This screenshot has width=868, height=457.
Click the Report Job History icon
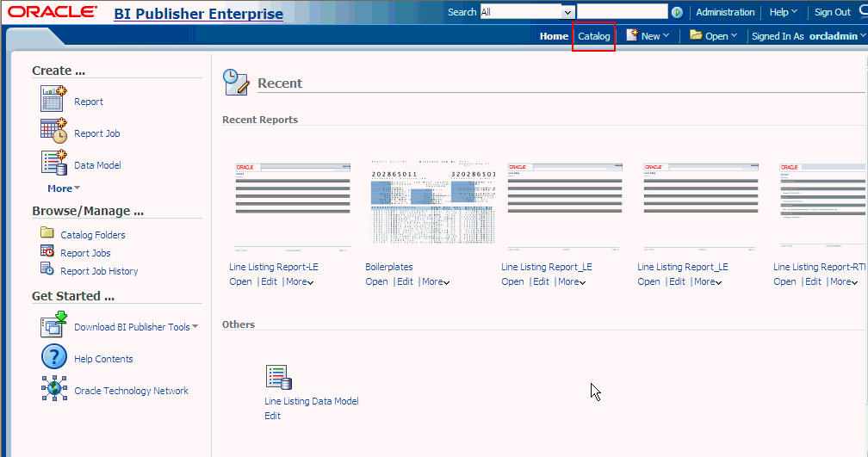47,269
